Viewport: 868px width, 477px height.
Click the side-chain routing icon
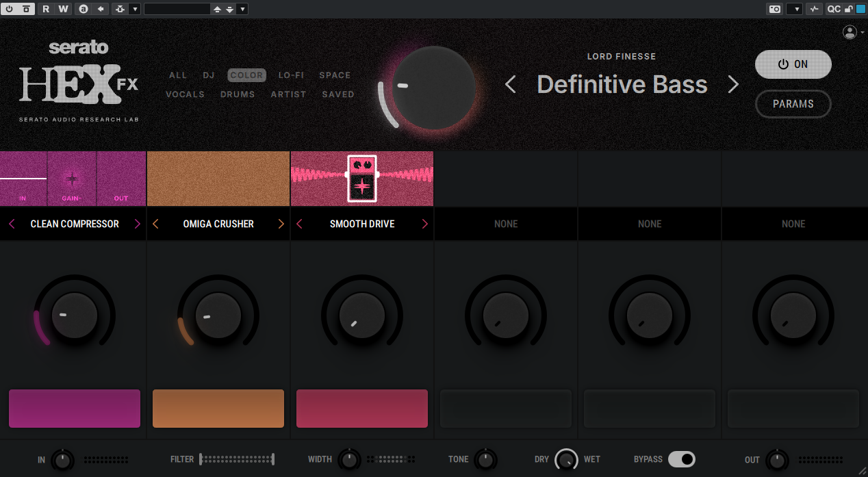pyautogui.click(x=120, y=9)
